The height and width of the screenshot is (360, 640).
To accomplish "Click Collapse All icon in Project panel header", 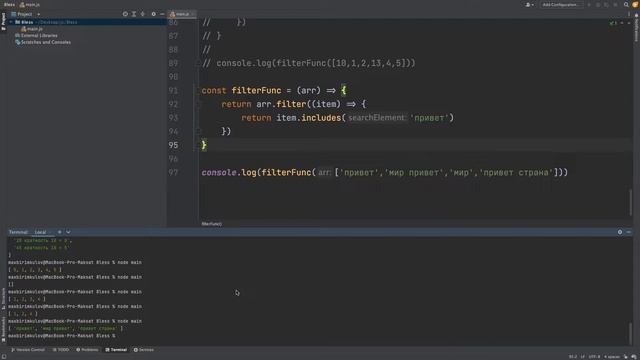I will coord(142,14).
